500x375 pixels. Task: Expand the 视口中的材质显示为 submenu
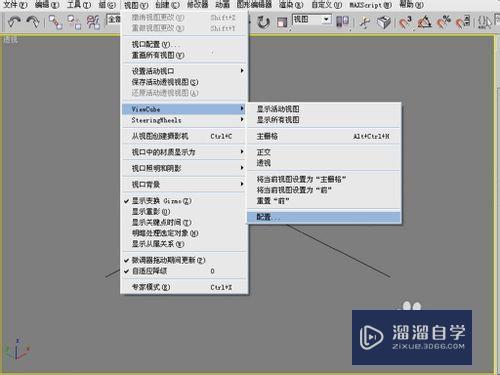click(184, 152)
